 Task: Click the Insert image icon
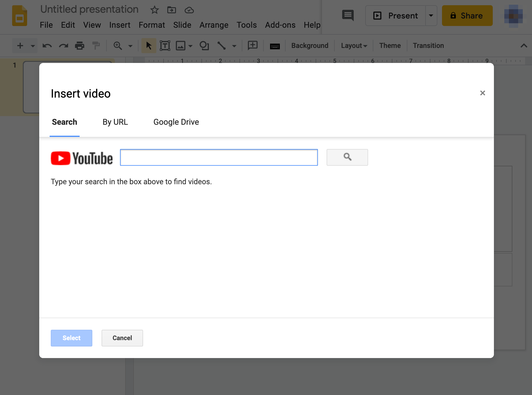coord(181,46)
